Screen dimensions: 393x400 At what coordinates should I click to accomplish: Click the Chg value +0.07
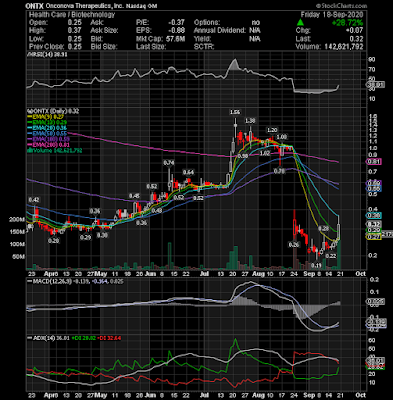[x=355, y=31]
